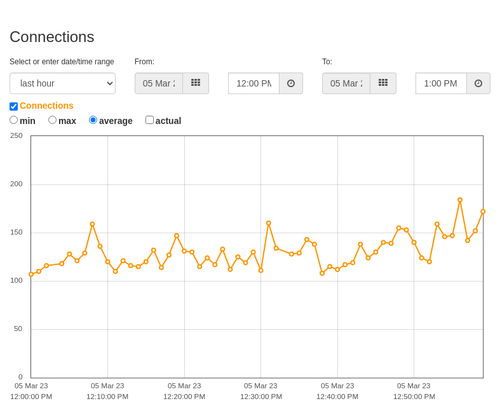Open the To time clock icon
The image size is (500, 403).
coord(478,83)
